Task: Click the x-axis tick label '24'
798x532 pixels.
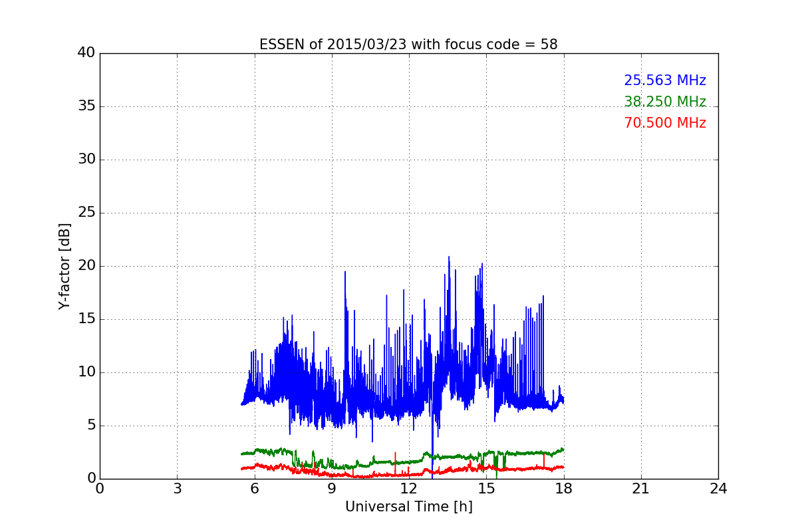Action: pos(718,488)
